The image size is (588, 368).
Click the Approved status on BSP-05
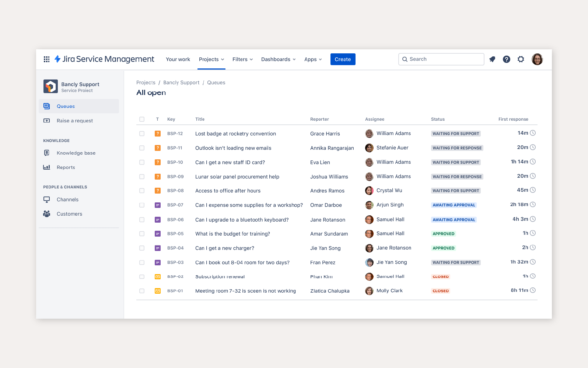[444, 234]
